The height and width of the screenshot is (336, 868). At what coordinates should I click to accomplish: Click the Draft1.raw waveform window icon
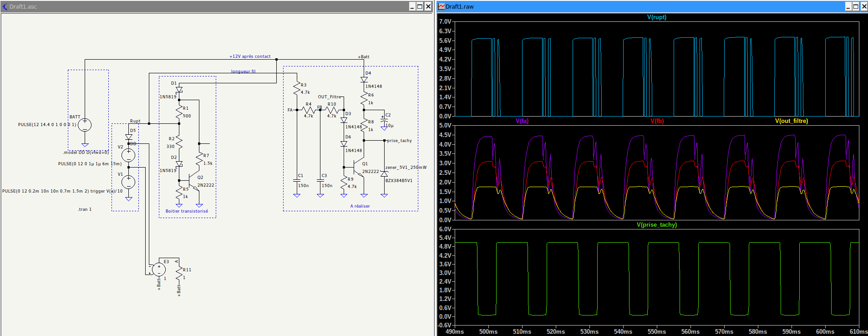[442, 6]
